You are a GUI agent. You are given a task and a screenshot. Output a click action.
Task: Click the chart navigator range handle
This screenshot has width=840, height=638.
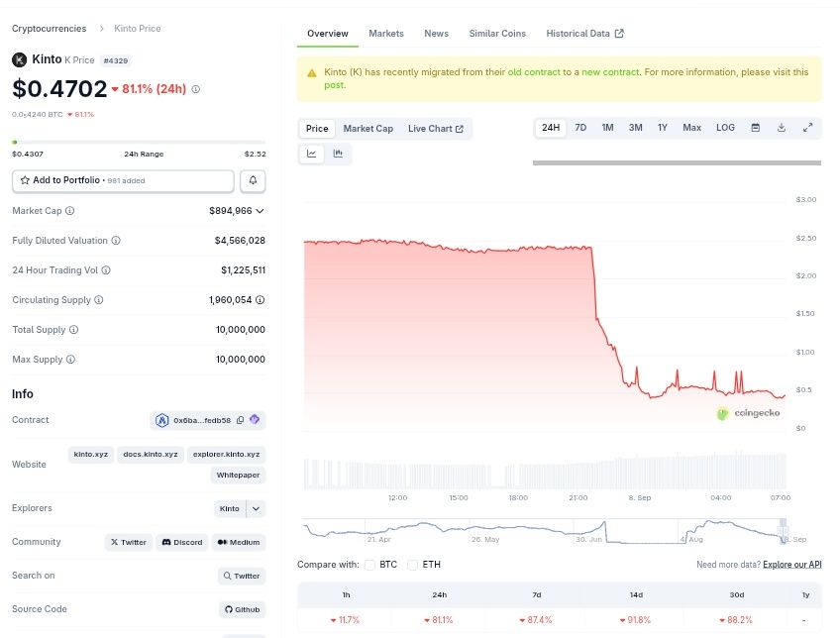784,531
